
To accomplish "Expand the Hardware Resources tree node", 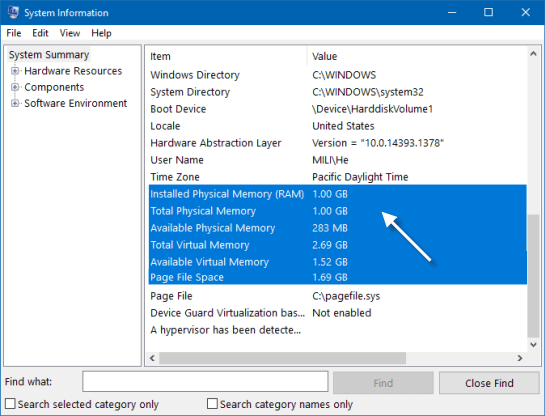I will [15, 71].
